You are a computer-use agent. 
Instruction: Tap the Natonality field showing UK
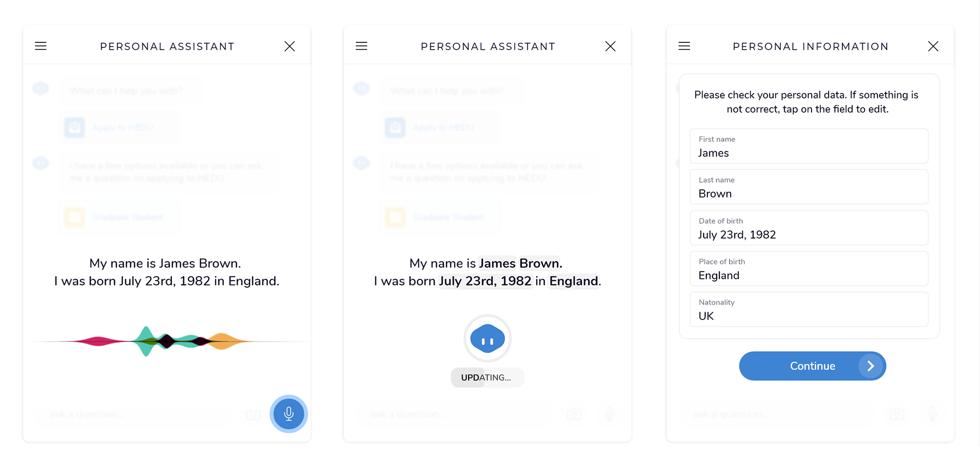pyautogui.click(x=809, y=309)
